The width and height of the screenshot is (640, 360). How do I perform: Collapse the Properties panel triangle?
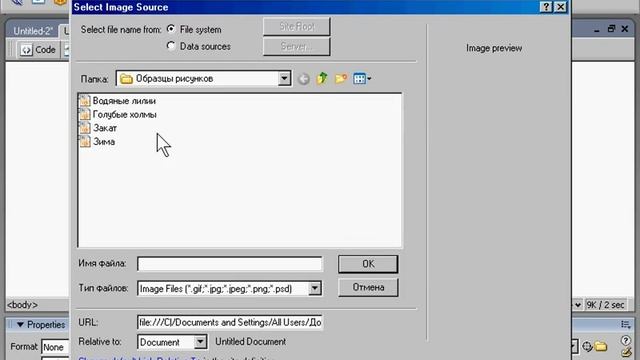click(x=20, y=325)
